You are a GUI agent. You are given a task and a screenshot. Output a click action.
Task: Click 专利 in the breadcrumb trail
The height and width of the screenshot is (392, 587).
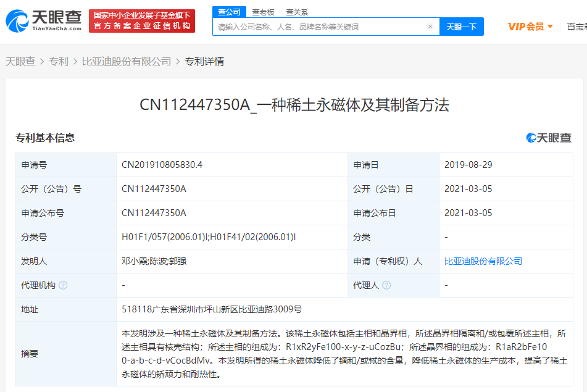coord(59,62)
